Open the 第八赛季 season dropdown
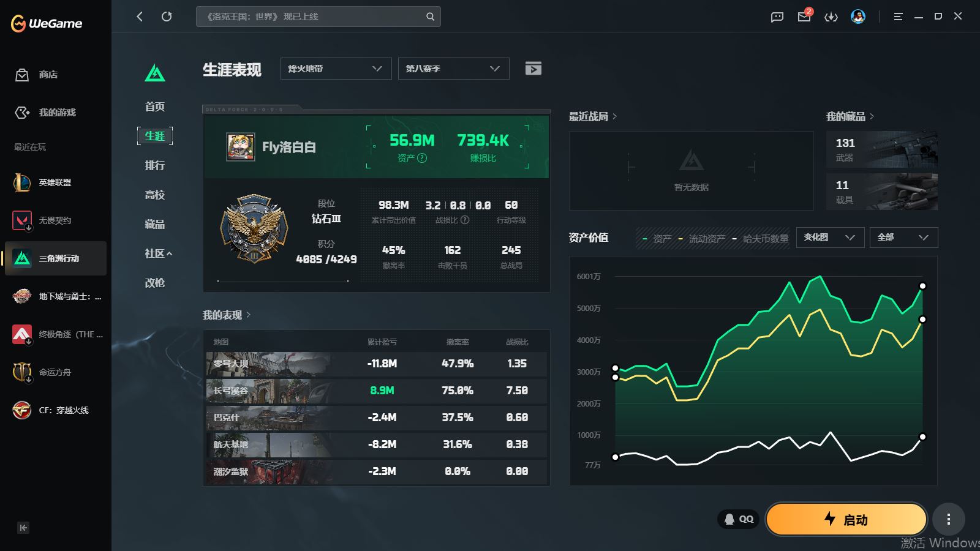Image resolution: width=980 pixels, height=551 pixels. point(453,68)
